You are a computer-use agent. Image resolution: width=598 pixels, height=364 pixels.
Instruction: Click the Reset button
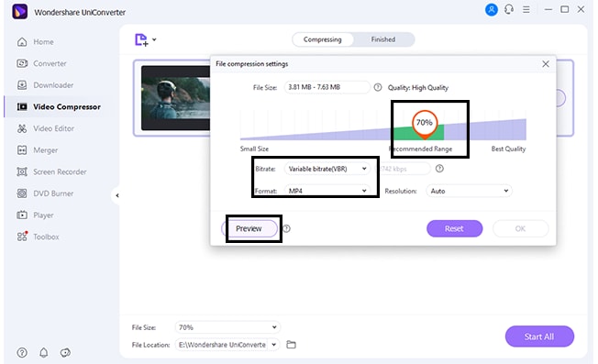coord(454,228)
